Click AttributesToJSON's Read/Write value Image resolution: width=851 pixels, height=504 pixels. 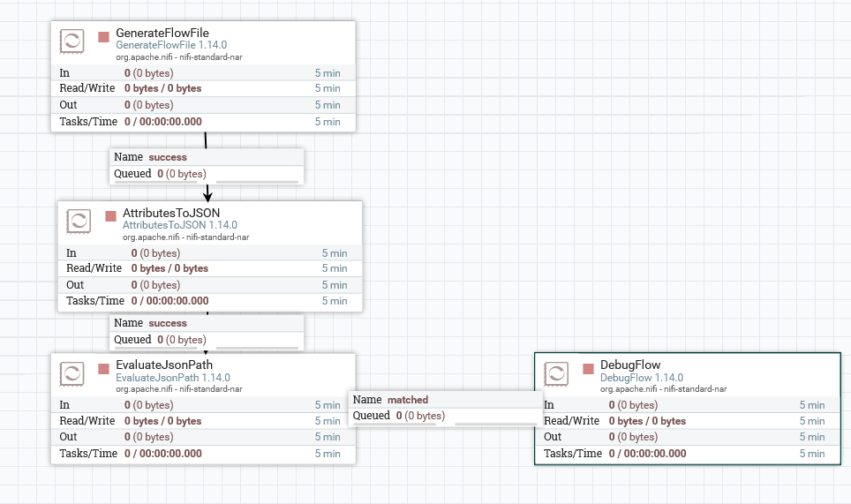[169, 268]
